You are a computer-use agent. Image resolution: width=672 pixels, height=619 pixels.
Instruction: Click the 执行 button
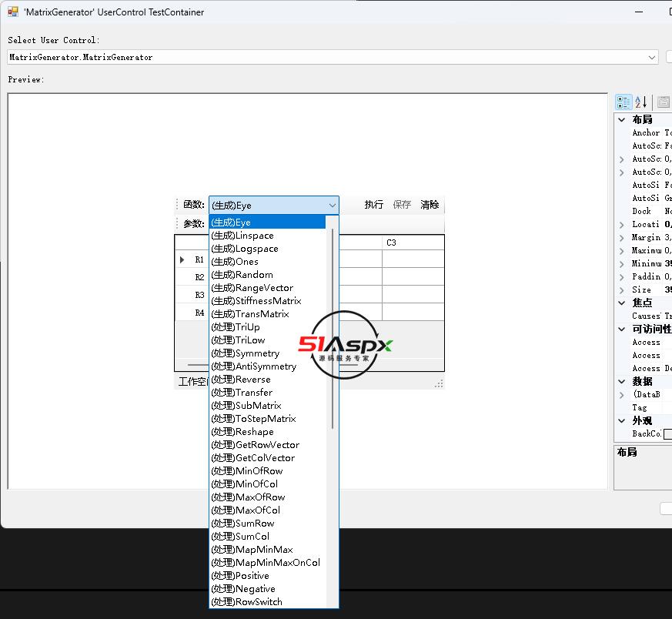(x=374, y=205)
